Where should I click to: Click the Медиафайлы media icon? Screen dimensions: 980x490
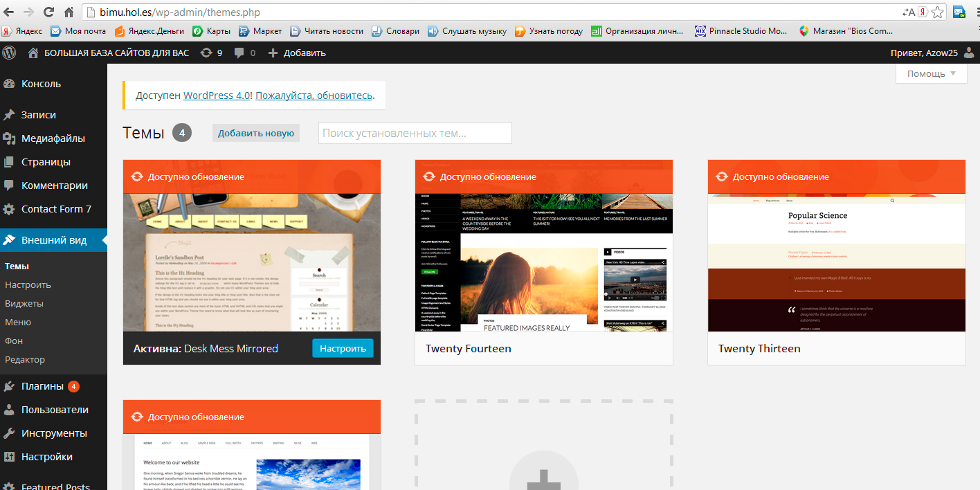click(9, 138)
